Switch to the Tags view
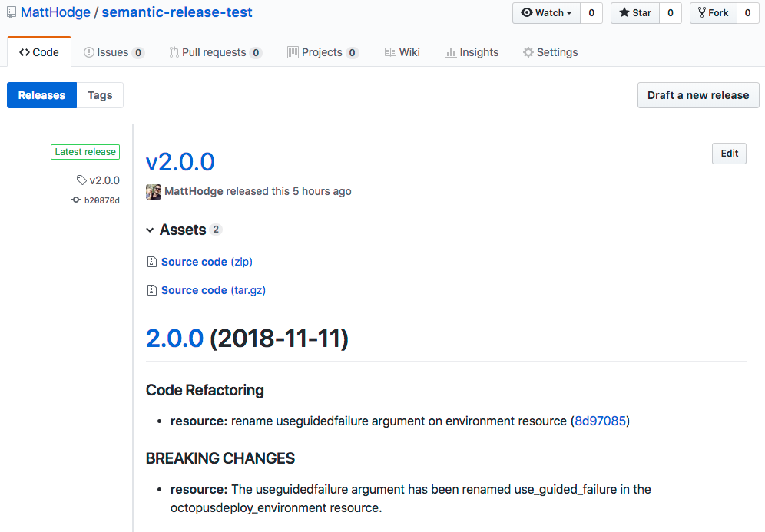 [x=100, y=95]
